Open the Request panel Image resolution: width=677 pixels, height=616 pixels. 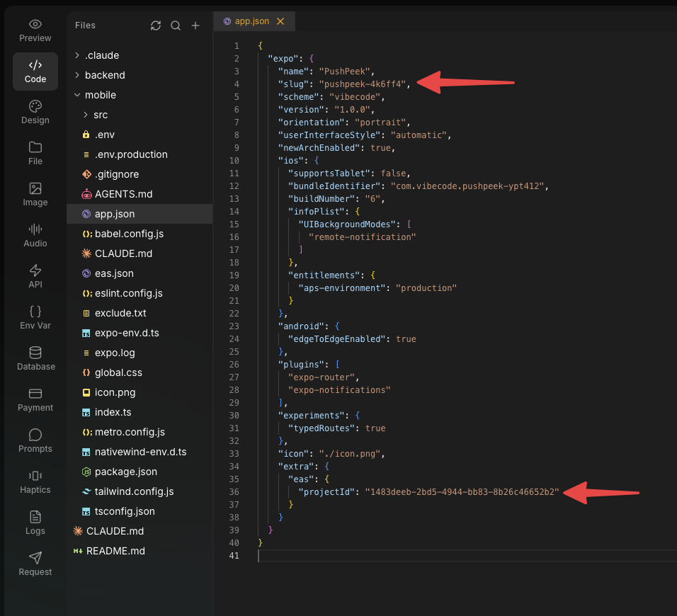35,563
